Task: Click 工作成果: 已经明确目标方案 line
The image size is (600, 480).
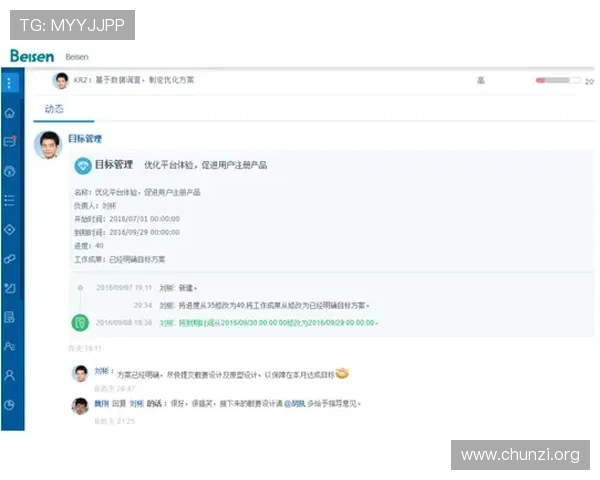Action: click(119, 260)
